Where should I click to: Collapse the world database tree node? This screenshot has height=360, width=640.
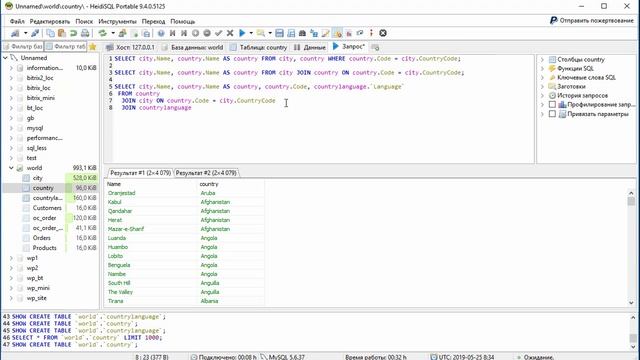pyautogui.click(x=11, y=168)
